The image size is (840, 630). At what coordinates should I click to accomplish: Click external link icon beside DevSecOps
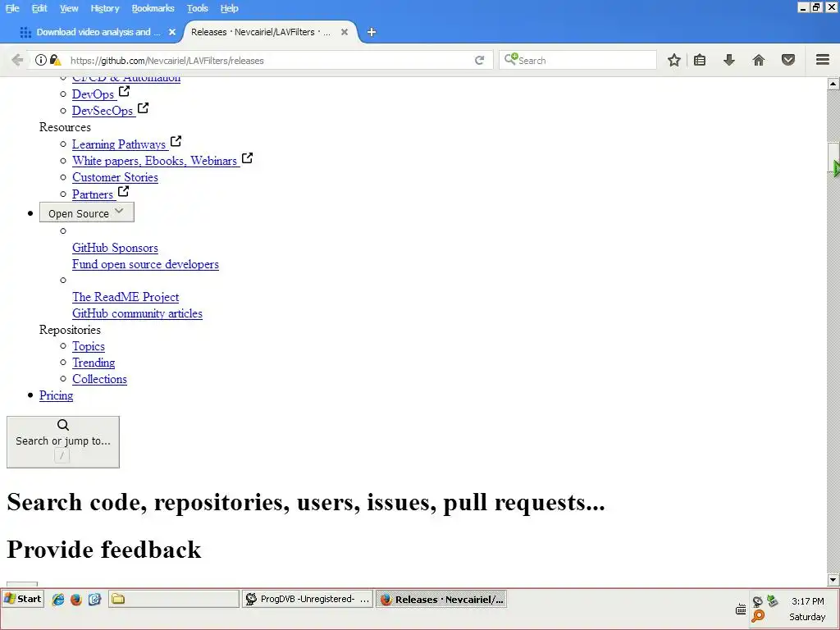click(143, 107)
